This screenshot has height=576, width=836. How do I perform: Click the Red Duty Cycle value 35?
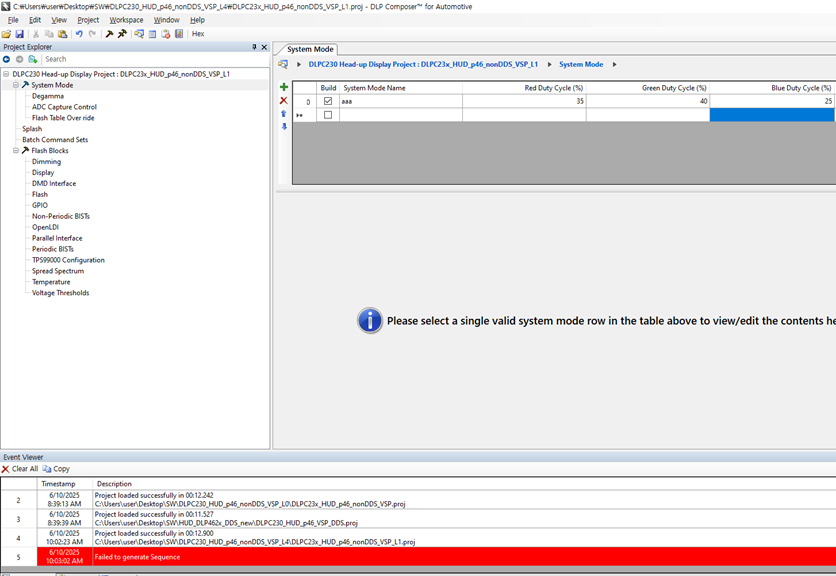[525, 101]
